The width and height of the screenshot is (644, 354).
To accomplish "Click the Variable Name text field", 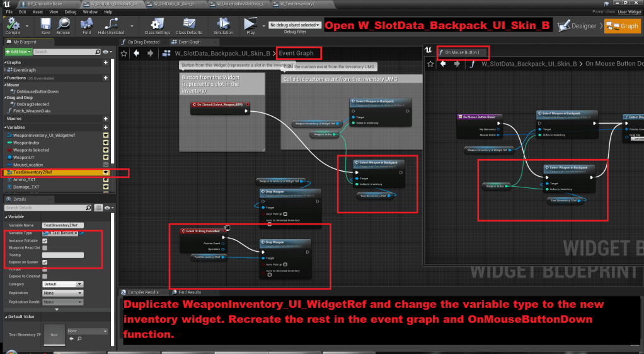I will click(x=62, y=225).
